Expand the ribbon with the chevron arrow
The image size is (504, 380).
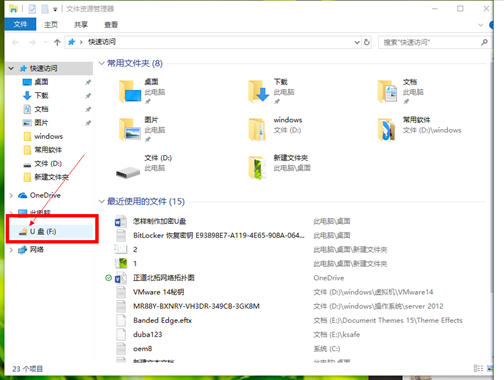point(480,25)
